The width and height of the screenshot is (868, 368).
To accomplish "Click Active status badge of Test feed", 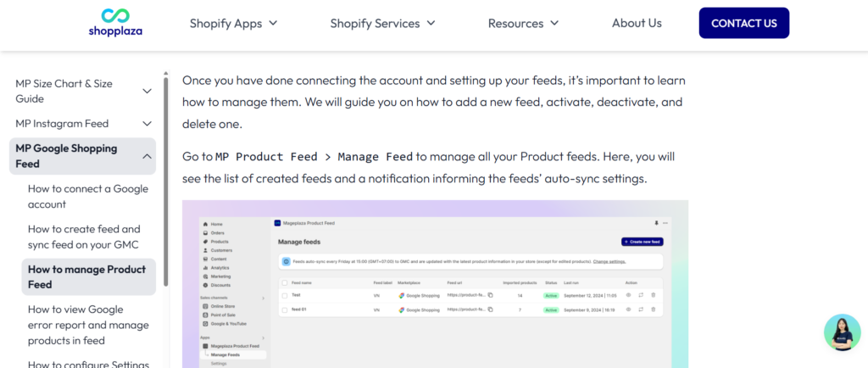I will [551, 296].
